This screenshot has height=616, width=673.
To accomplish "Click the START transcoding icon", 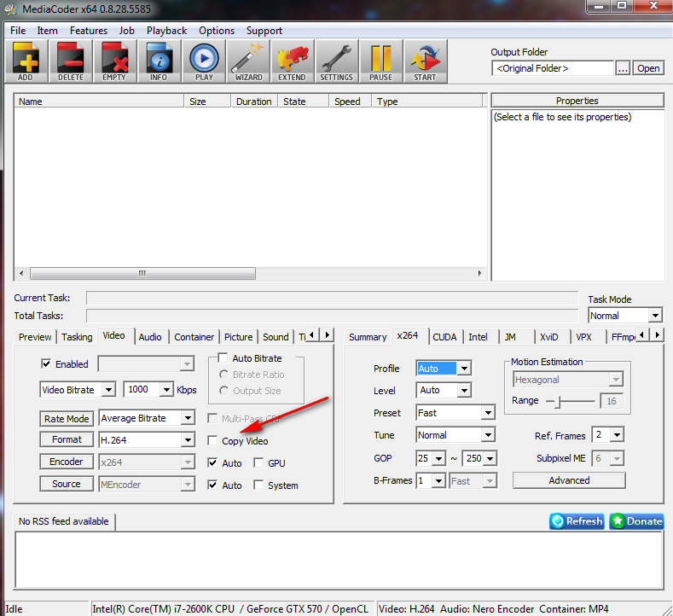I will pyautogui.click(x=425, y=61).
